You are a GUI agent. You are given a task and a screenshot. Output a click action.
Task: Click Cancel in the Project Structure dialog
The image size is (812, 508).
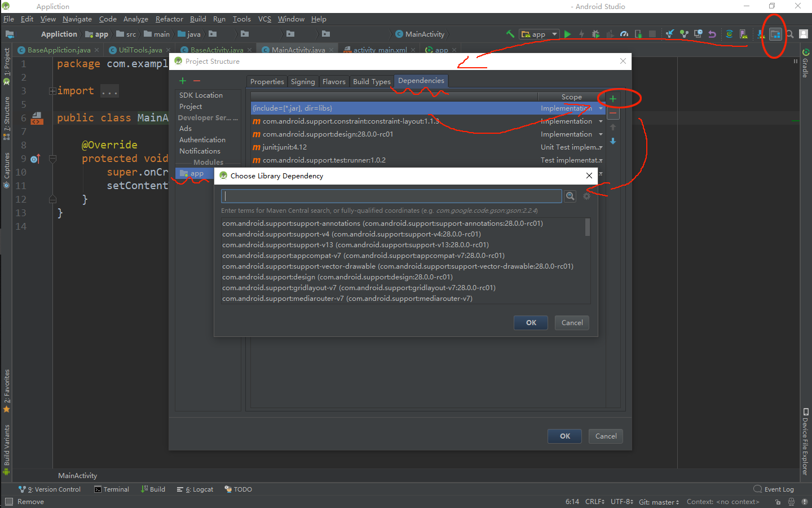pyautogui.click(x=606, y=436)
